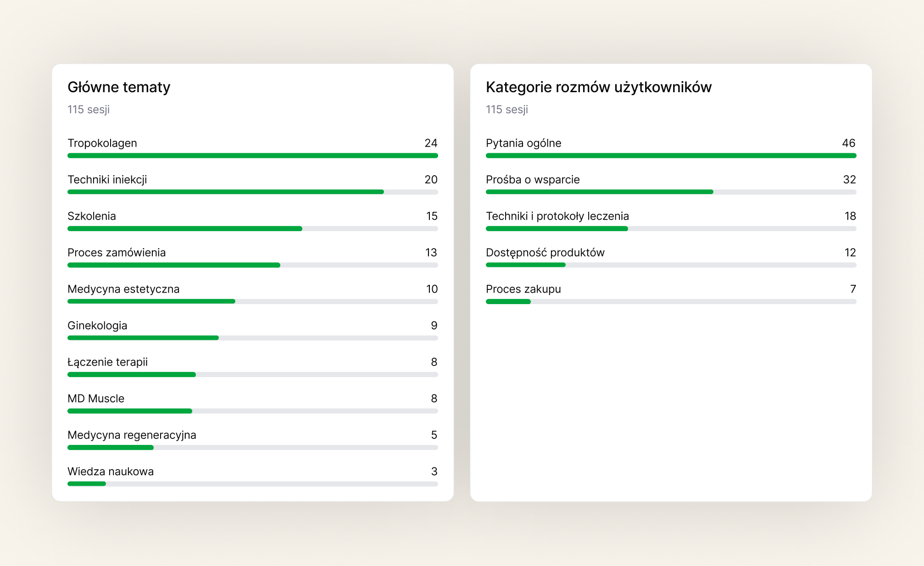Select the Pytania ogólne category label
Image resolution: width=924 pixels, height=566 pixels.
[x=523, y=143]
